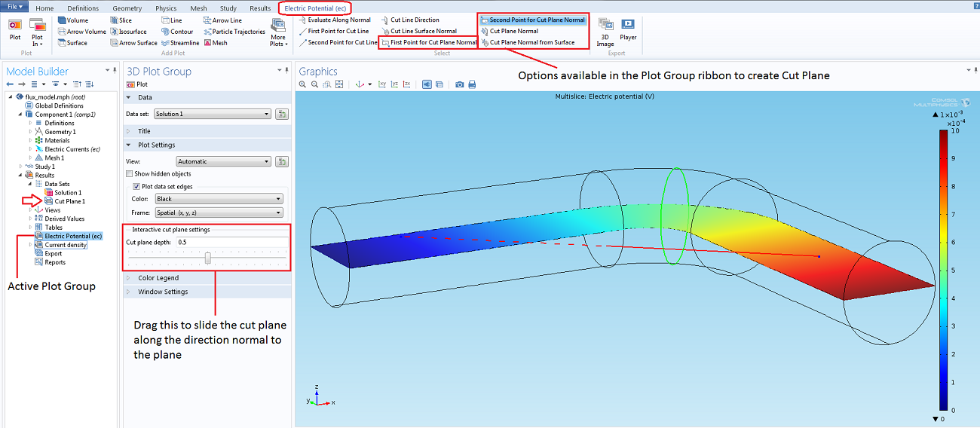Print the Graphics window

click(x=472, y=84)
